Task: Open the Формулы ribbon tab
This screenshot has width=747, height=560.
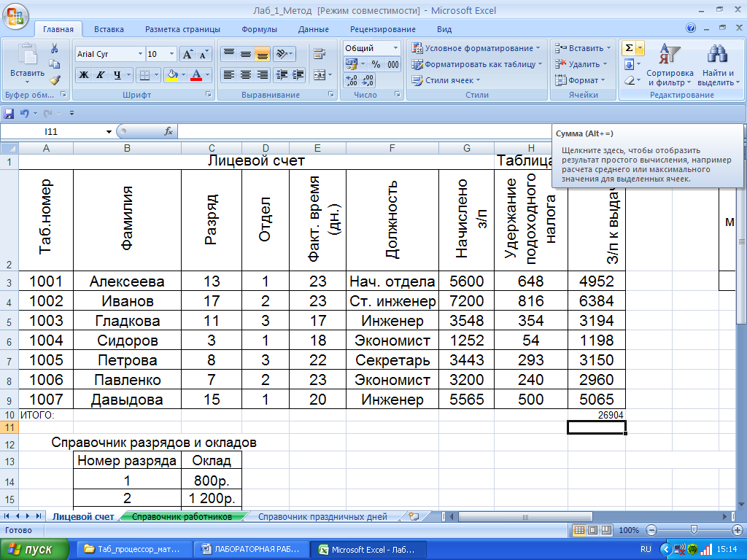Action: click(259, 29)
